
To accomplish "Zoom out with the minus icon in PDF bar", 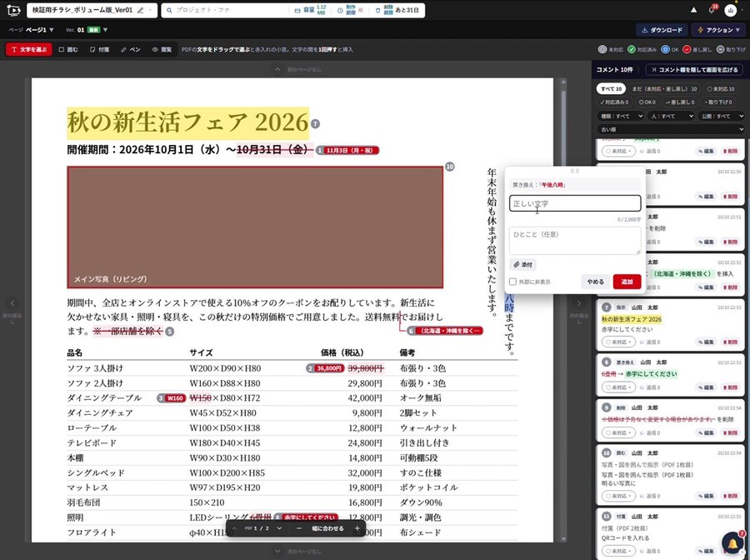I will (x=299, y=528).
